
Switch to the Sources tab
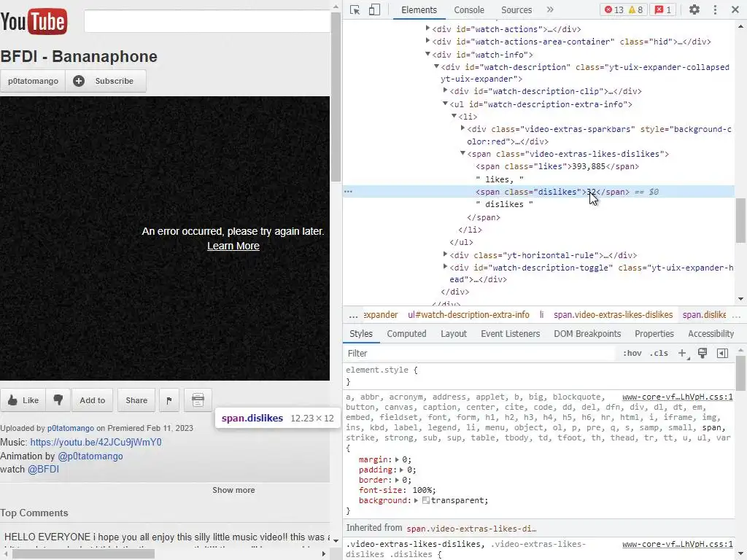pyautogui.click(x=516, y=10)
